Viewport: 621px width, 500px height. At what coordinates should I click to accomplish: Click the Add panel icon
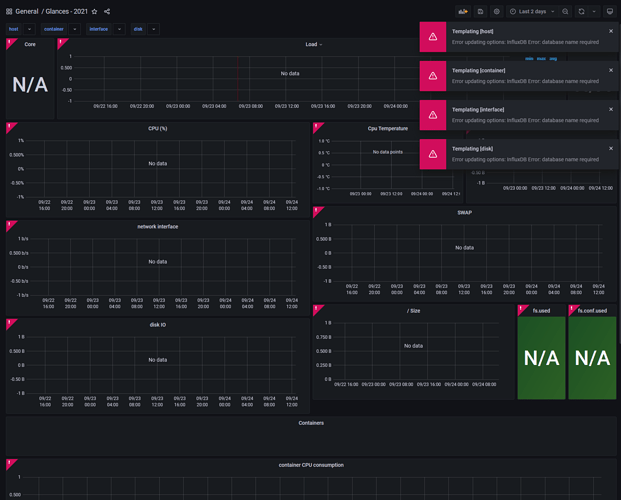[463, 11]
